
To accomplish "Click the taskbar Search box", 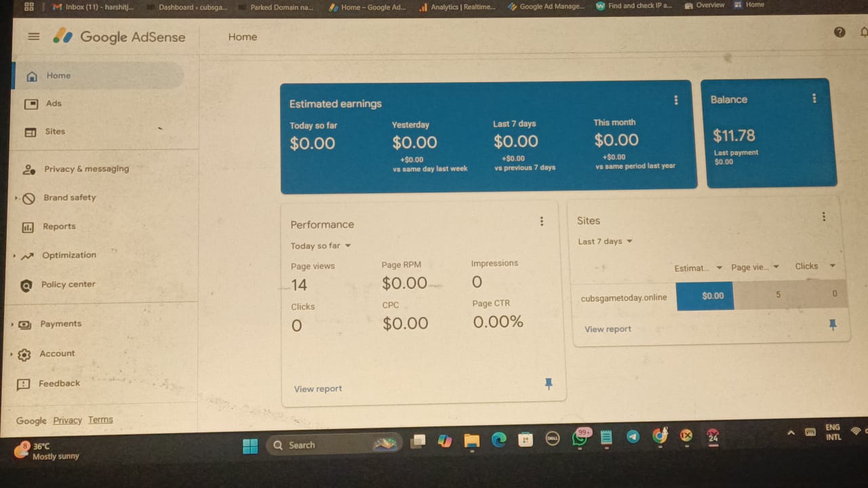I will coord(335,445).
